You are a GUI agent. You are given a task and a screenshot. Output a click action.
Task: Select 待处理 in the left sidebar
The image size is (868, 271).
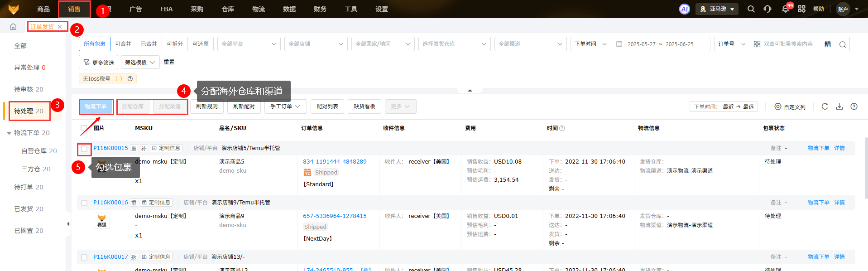tap(29, 111)
